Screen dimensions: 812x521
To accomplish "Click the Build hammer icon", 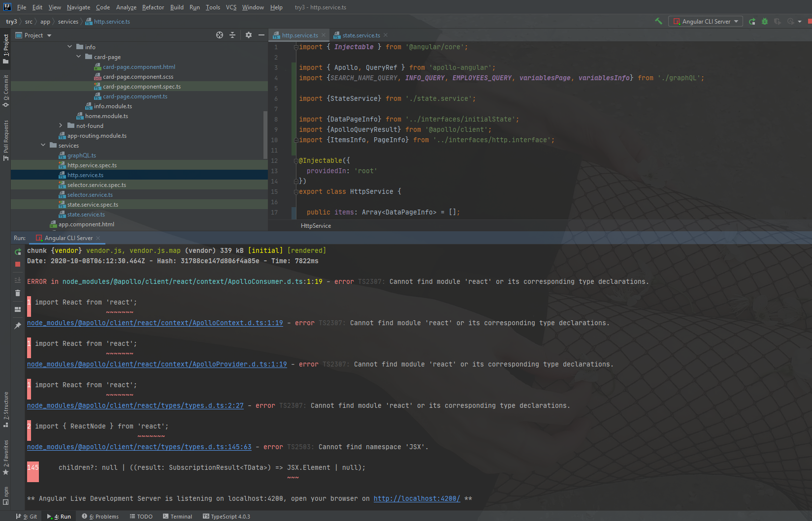I will tap(658, 21).
